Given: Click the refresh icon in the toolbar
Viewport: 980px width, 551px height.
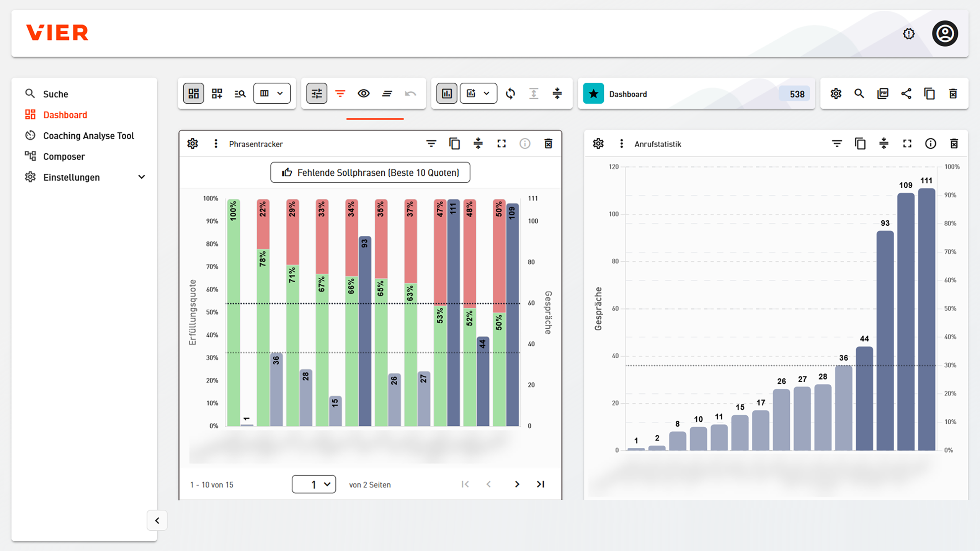Looking at the screenshot, I should point(510,94).
